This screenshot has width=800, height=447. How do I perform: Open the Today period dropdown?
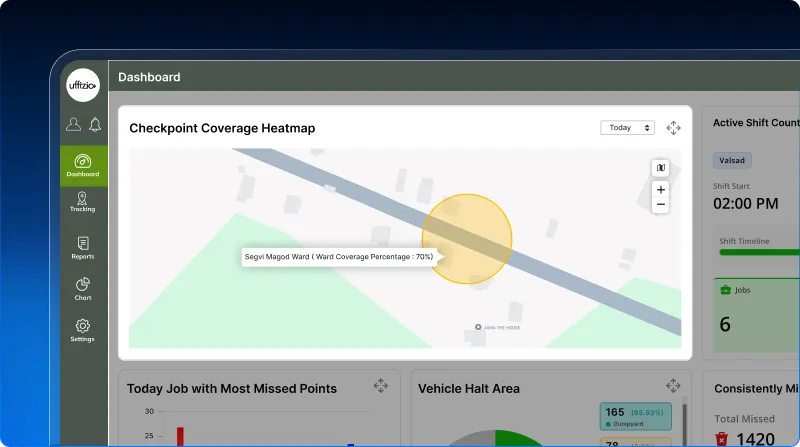pyautogui.click(x=627, y=128)
